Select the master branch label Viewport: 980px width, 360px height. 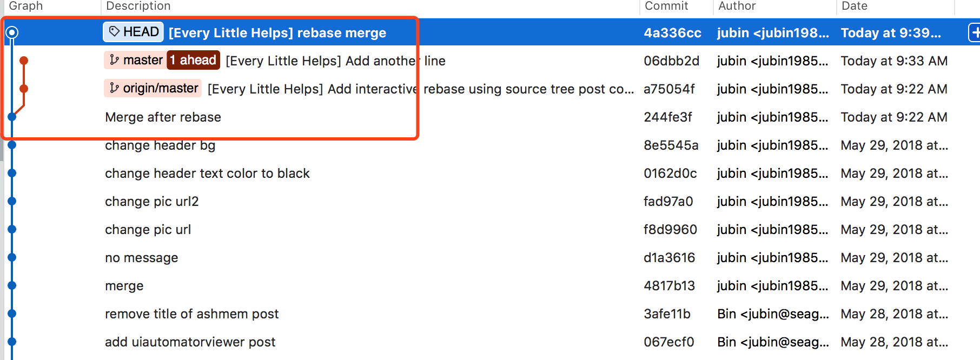(142, 61)
